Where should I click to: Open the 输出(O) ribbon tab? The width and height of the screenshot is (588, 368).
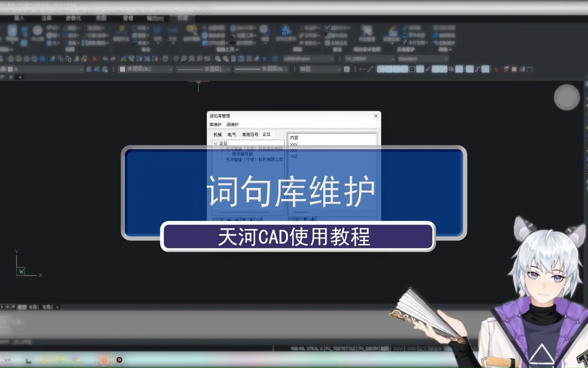point(155,18)
